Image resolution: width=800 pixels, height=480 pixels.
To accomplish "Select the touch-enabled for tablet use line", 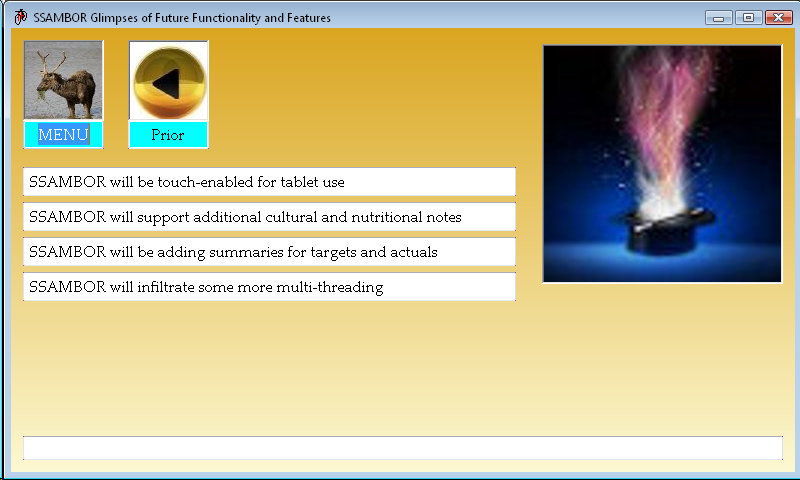I will (x=269, y=182).
